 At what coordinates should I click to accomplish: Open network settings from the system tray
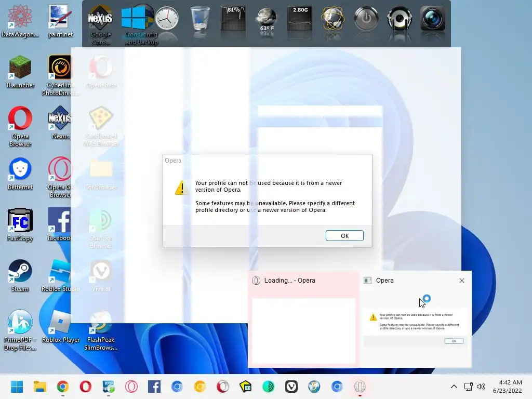coord(469,387)
